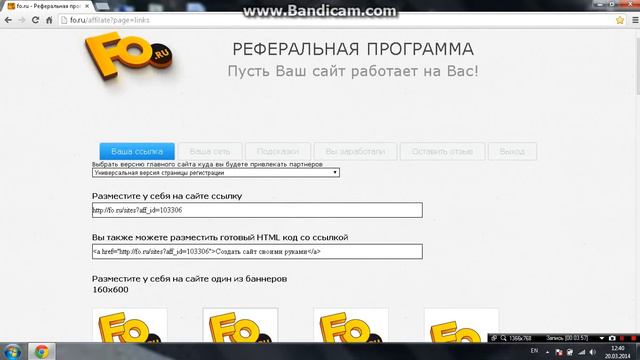Click the Bandicam magnifier icon
640x360 pixels.
pos(503,338)
